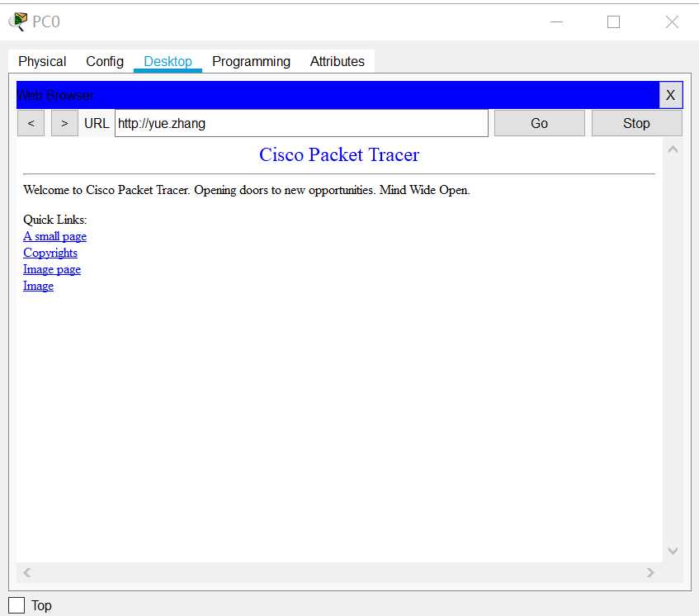Click the 'Welcome to Cisco Packet Tracer' sentence
Image resolution: width=699 pixels, height=616 pixels.
click(x=247, y=190)
